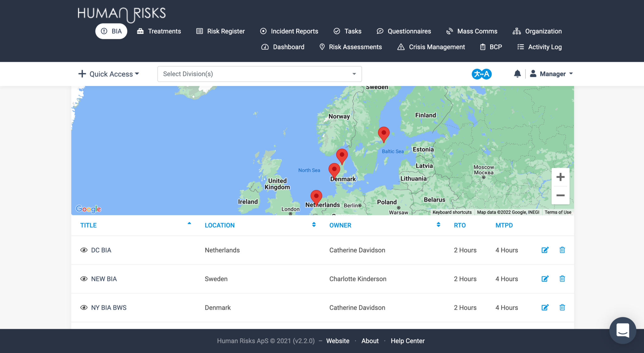Screen dimensions: 644x353
Task: Click the About footer link
Action: (x=370, y=341)
